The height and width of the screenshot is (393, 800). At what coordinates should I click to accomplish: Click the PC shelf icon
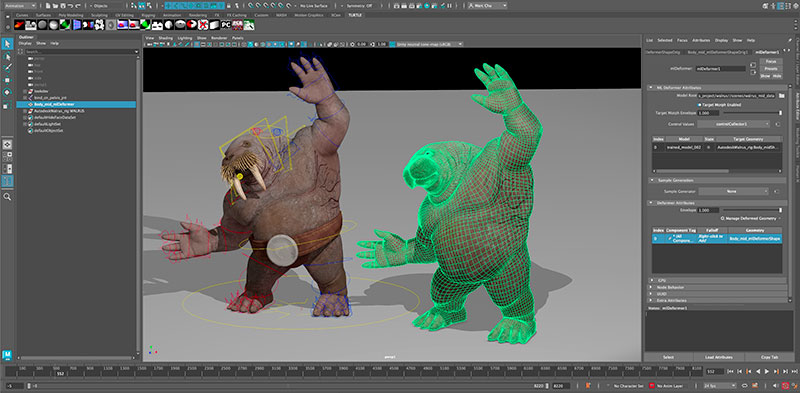pyautogui.click(x=226, y=24)
